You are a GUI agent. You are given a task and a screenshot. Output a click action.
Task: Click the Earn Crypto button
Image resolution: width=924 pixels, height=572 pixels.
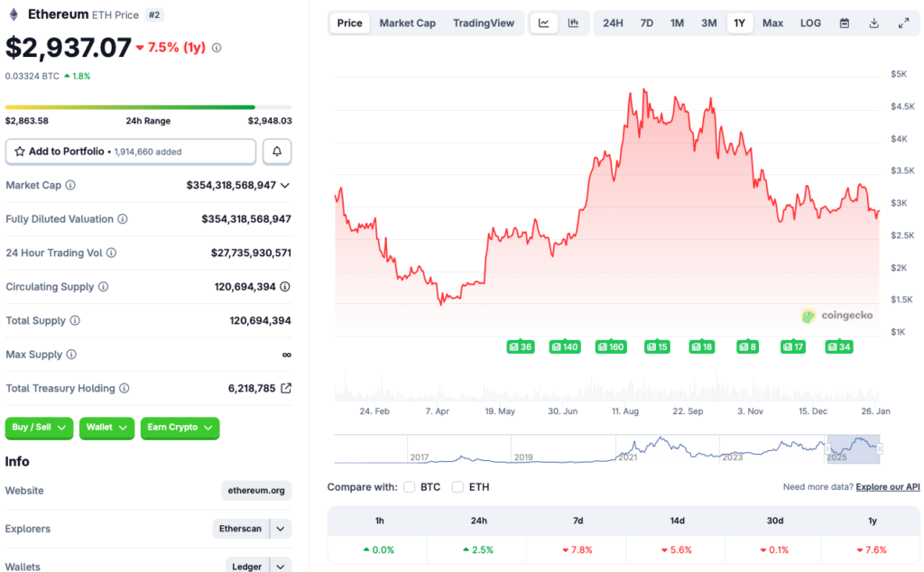[x=180, y=429]
